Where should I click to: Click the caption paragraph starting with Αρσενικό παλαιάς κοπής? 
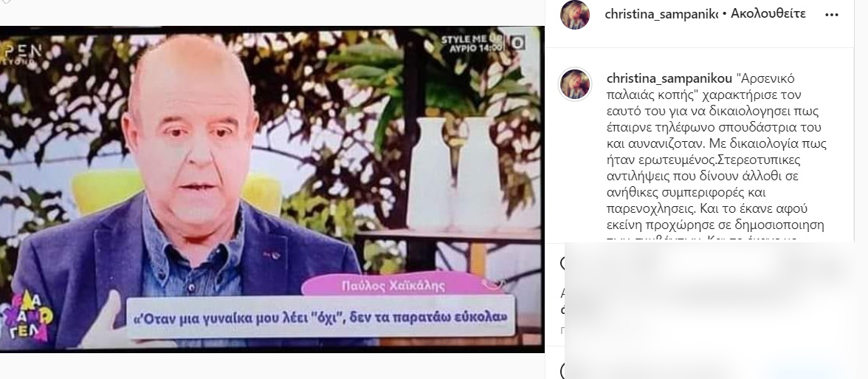[716, 157]
